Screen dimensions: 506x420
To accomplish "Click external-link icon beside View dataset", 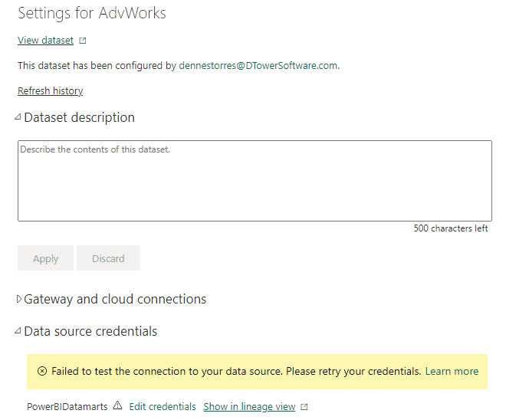I will coord(83,41).
